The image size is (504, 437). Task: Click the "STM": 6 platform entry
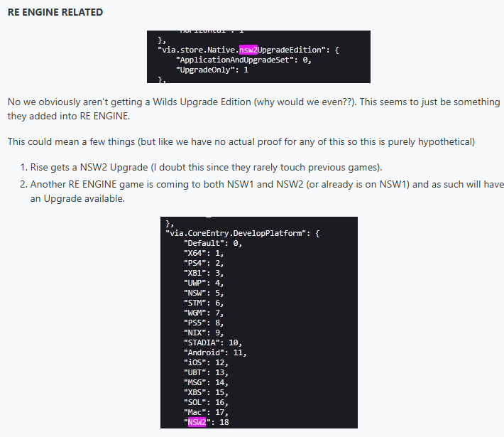click(204, 303)
